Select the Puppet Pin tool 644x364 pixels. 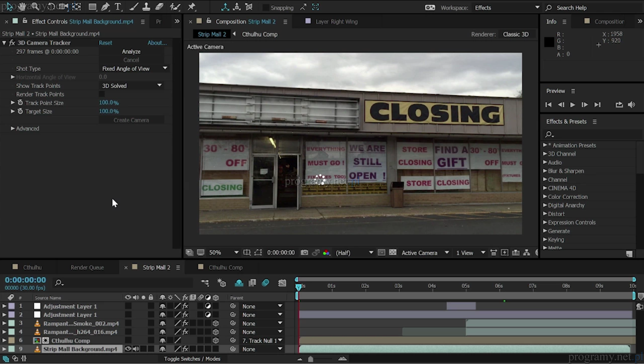click(191, 7)
